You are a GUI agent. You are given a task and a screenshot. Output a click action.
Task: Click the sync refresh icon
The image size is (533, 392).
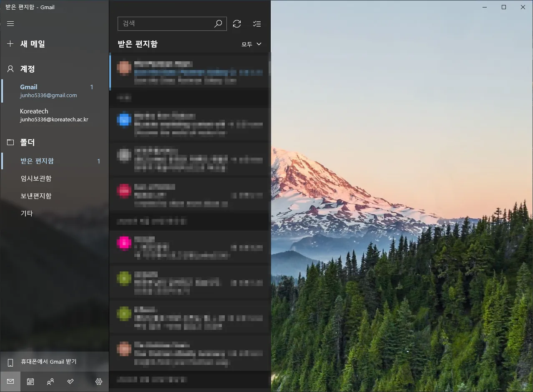point(237,24)
